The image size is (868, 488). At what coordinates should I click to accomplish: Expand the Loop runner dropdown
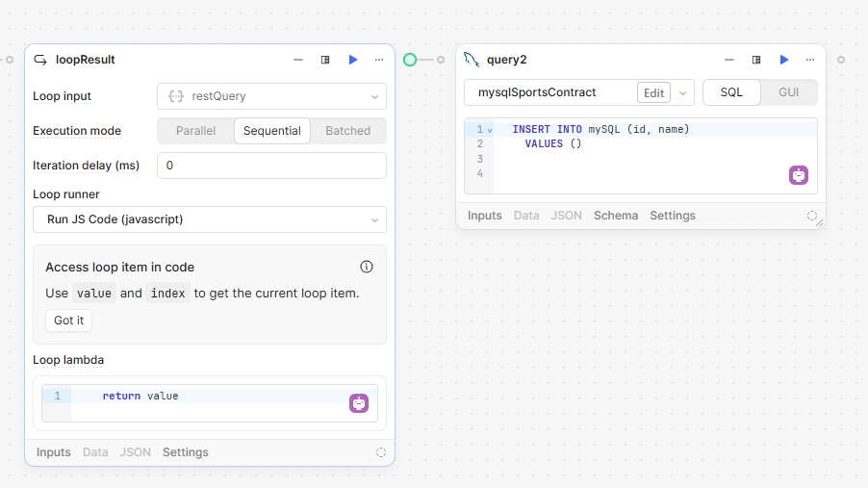pos(210,219)
